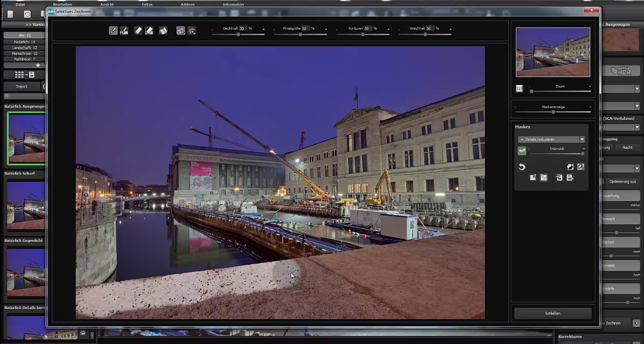Click the Schließen button

[553, 313]
